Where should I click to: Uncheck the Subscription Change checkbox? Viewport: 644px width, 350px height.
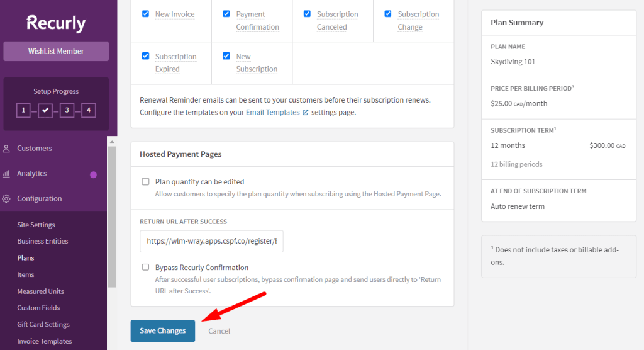tap(387, 14)
